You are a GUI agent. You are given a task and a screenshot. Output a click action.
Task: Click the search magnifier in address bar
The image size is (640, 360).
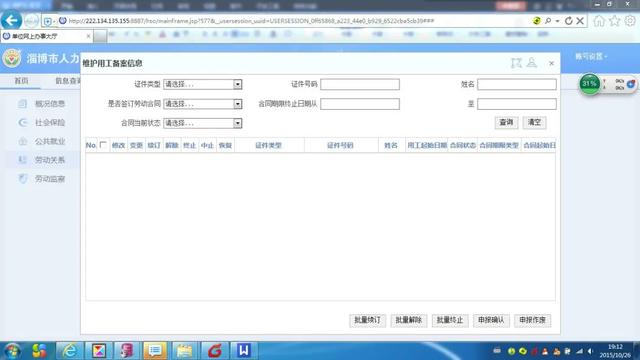point(548,20)
